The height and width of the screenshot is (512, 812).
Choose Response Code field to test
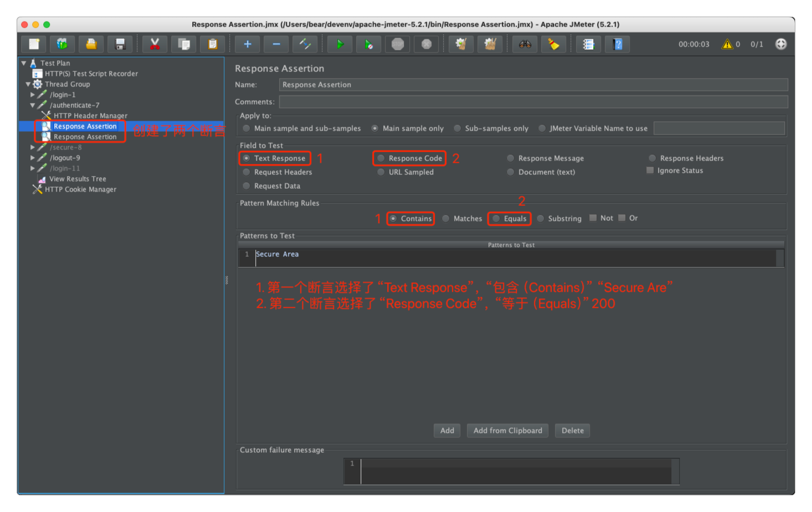[x=409, y=158]
